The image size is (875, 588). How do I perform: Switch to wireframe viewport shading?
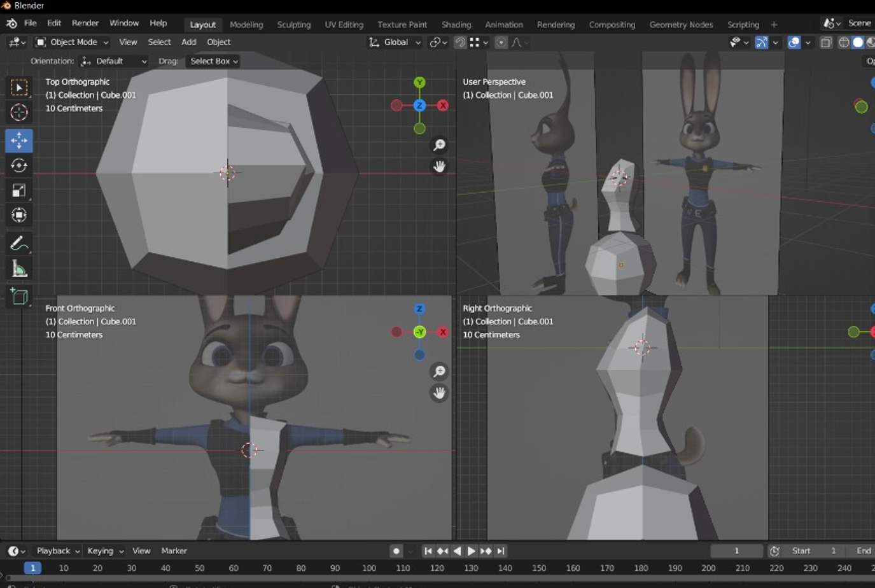pos(844,42)
